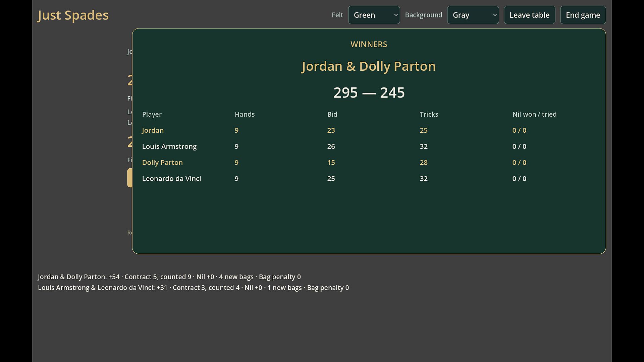Click the Bid column header

[332, 114]
